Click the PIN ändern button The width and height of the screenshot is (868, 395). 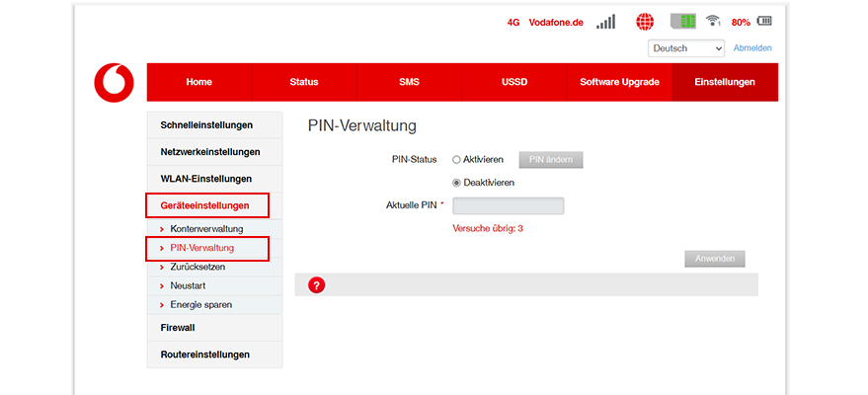pos(551,159)
